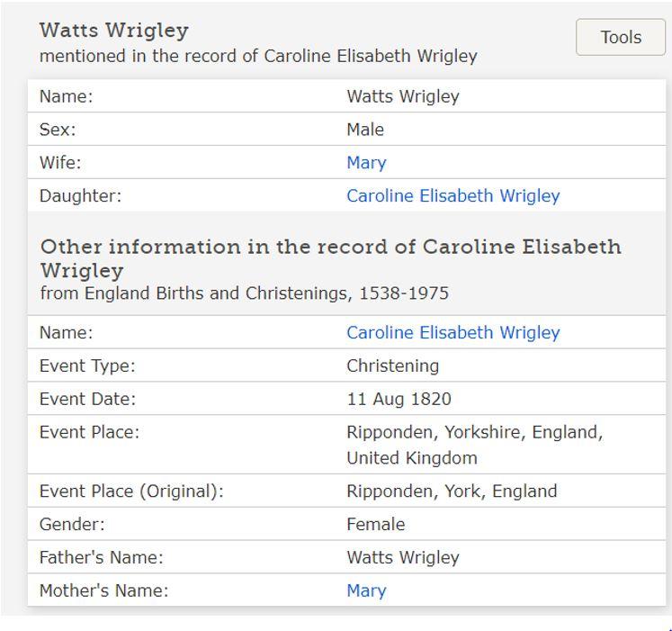The height and width of the screenshot is (631, 672).
Task: Click Ripponden, Yorkshire, England, United Kingdom place value
Action: click(474, 445)
